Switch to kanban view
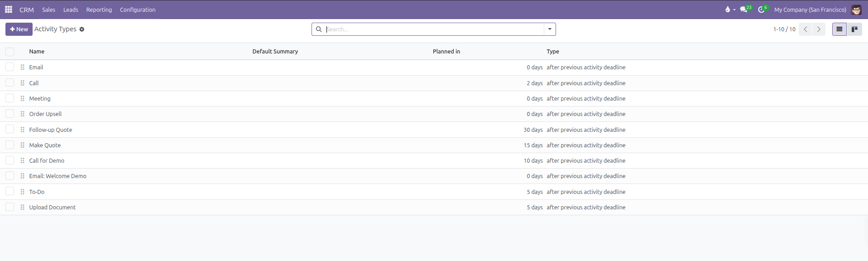 854,29
